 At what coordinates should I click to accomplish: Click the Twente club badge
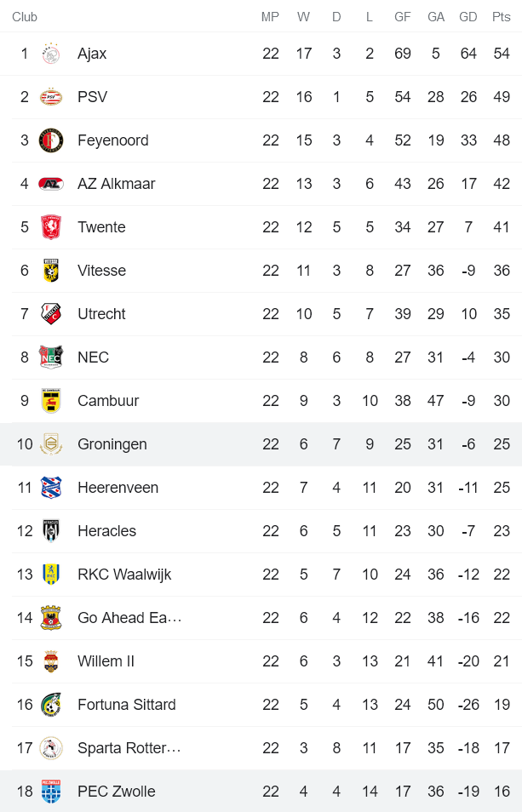(51, 227)
